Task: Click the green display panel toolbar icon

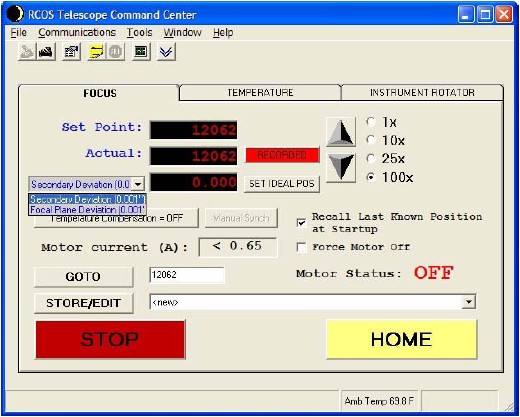Action: (141, 52)
